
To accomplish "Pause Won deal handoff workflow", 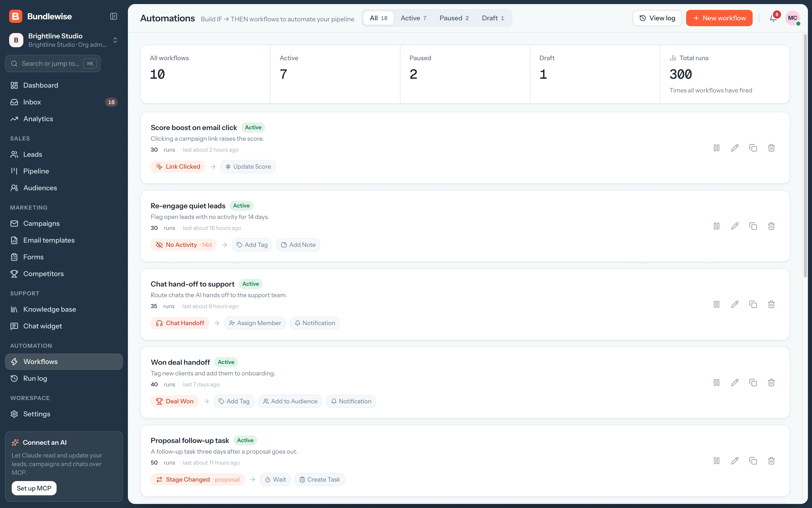I will click(x=716, y=383).
